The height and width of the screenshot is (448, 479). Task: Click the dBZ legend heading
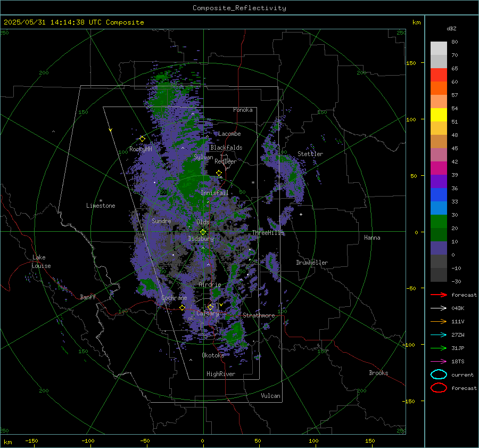tap(451, 28)
